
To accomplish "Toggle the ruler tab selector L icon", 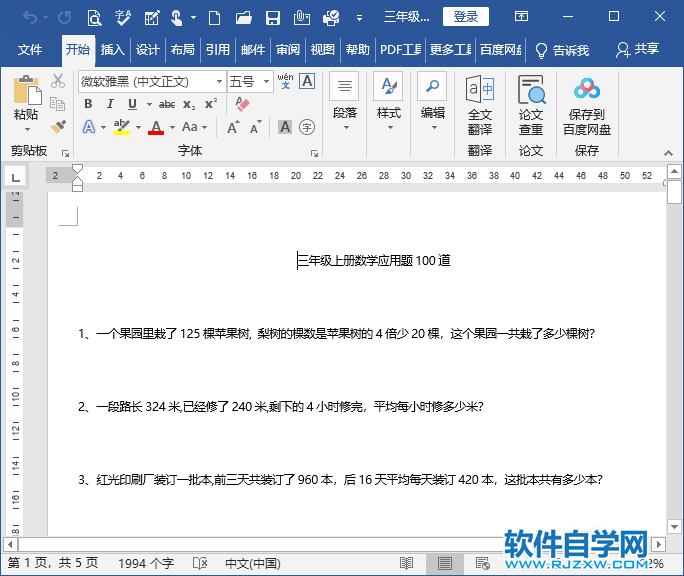I will (16, 178).
